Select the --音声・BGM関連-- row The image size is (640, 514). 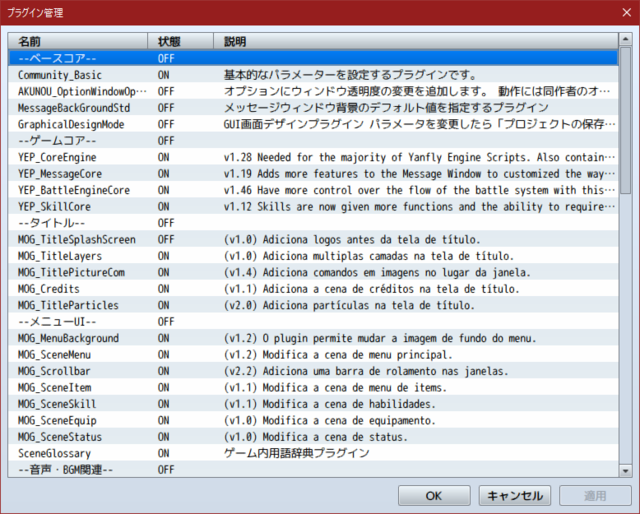coord(313,469)
